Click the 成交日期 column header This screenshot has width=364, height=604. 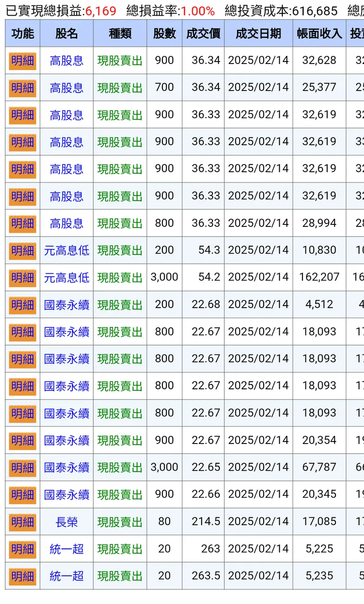coord(258,33)
